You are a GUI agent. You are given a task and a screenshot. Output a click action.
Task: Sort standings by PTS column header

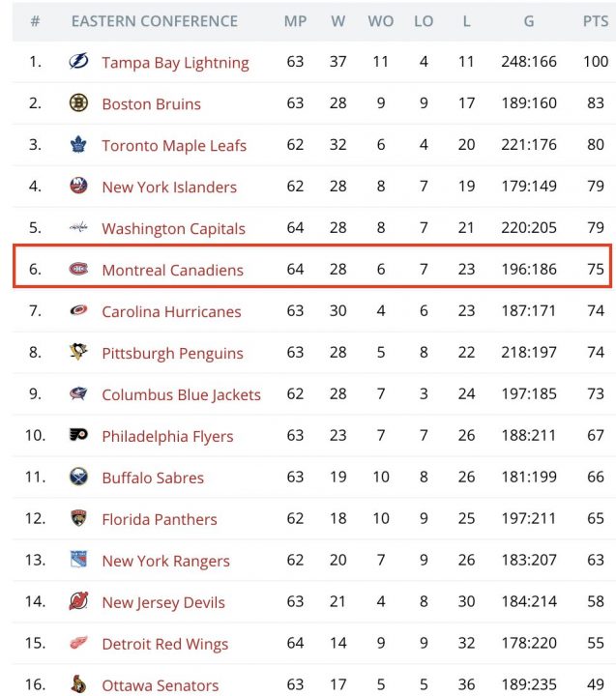point(595,21)
